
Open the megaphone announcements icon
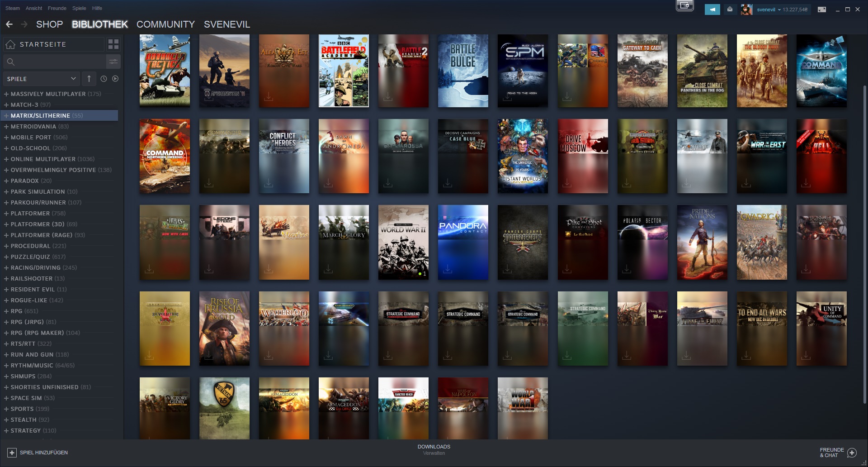pos(712,10)
